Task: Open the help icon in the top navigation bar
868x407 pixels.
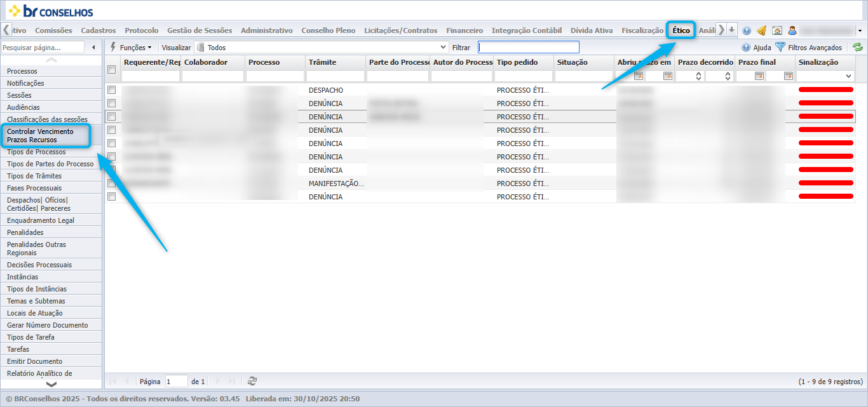Action: click(x=747, y=30)
